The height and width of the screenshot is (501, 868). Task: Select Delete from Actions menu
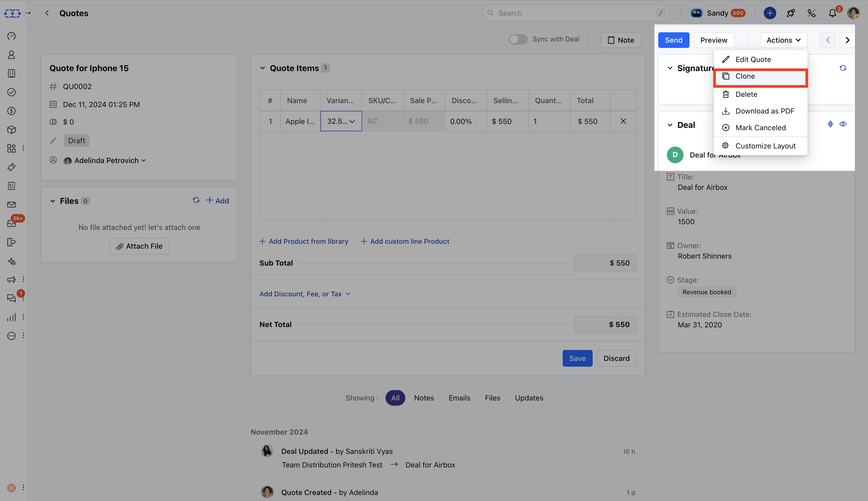pos(760,94)
